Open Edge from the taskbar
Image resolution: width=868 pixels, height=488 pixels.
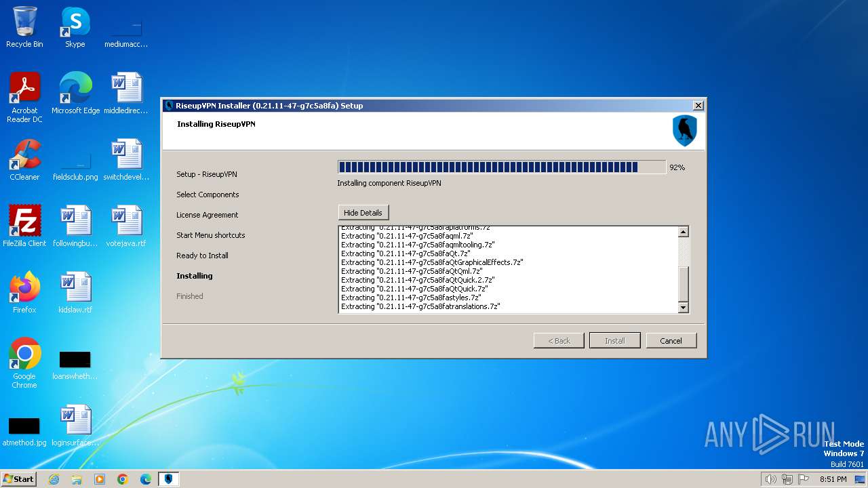coord(146,479)
